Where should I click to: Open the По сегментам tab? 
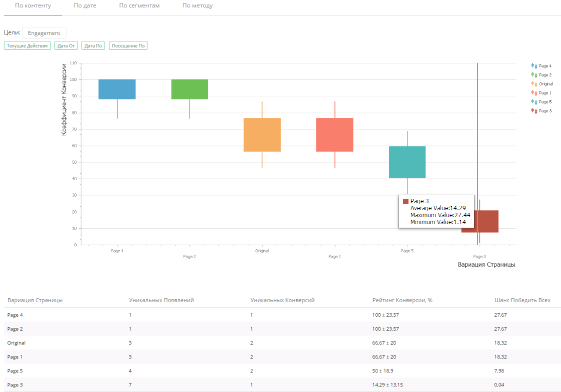pos(139,6)
